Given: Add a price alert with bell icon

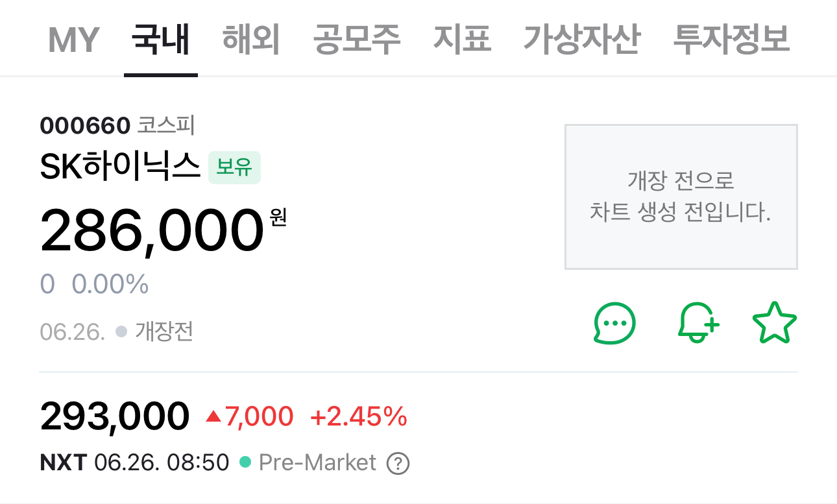Looking at the screenshot, I should tap(698, 322).
